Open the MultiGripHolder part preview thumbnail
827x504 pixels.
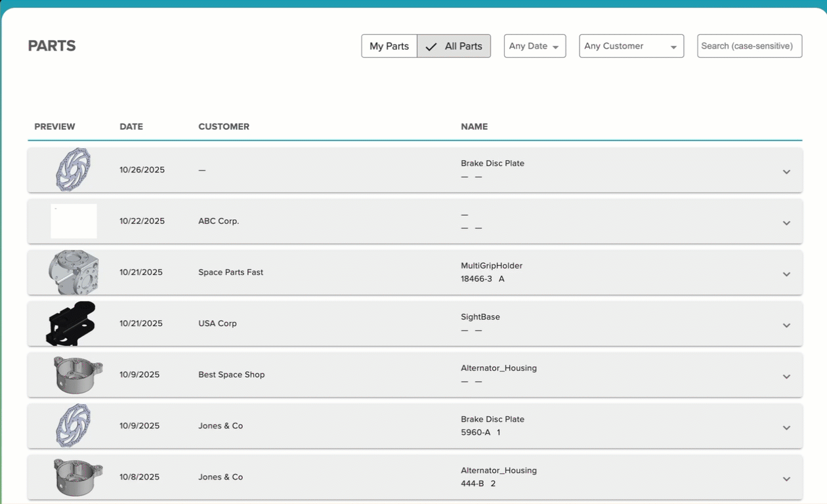pos(74,272)
